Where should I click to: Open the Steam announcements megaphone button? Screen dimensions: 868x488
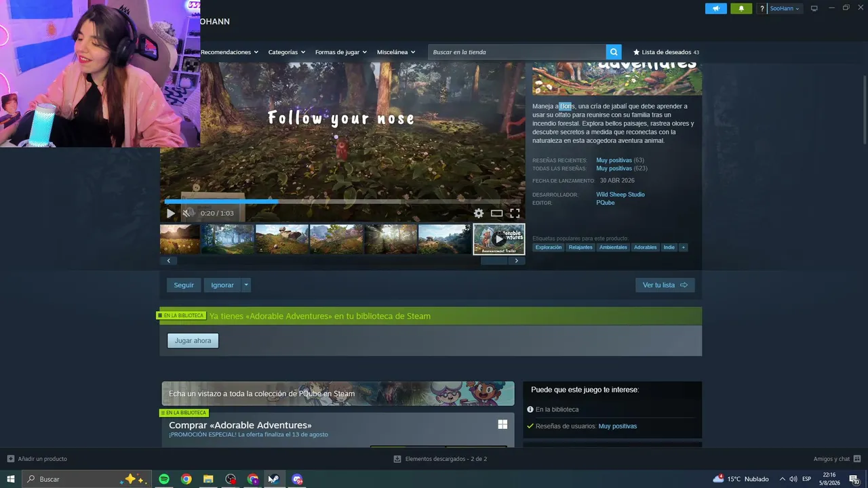(715, 9)
